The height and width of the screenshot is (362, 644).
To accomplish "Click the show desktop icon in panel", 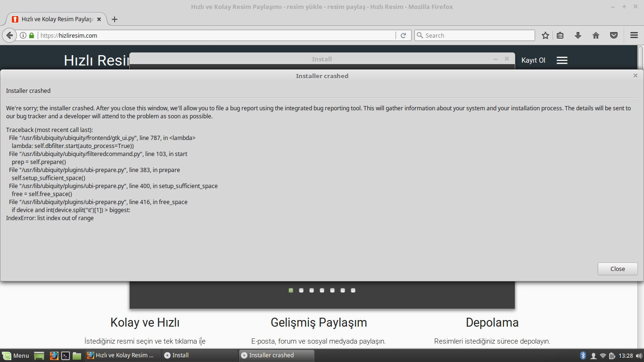I will click(x=39, y=355).
